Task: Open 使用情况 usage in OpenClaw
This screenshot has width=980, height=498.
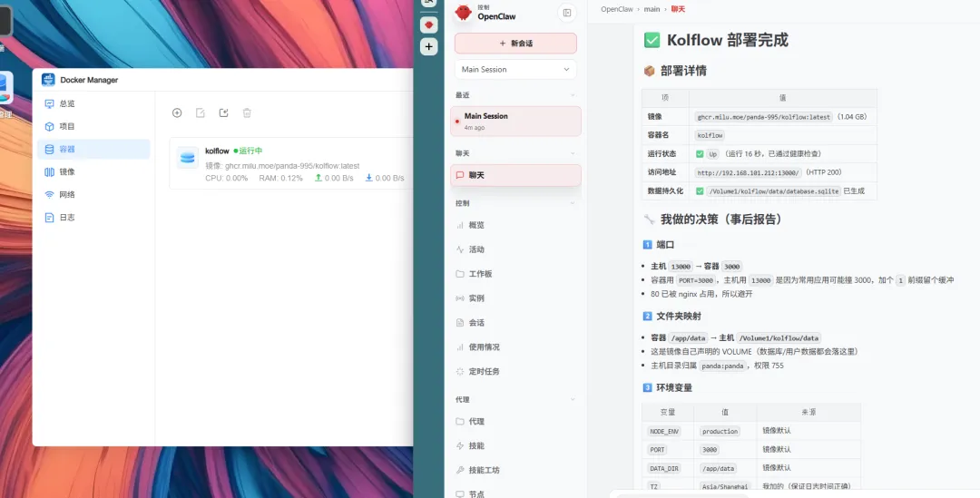Action: [515, 347]
